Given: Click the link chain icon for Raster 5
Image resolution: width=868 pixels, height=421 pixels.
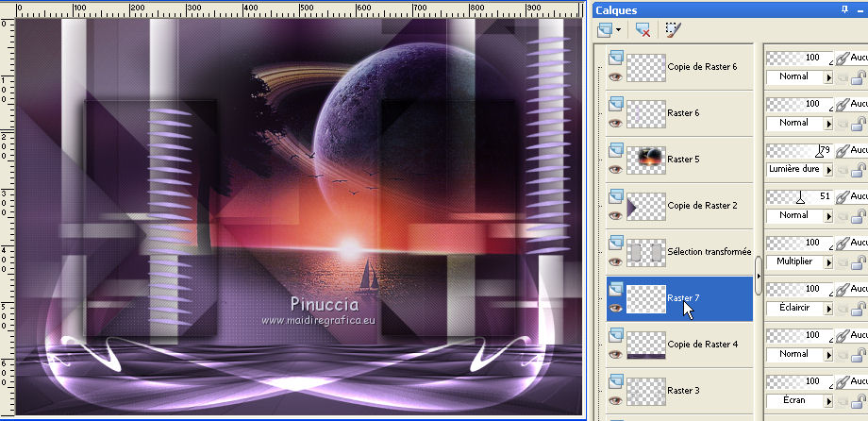Looking at the screenshot, I should click(x=843, y=150).
